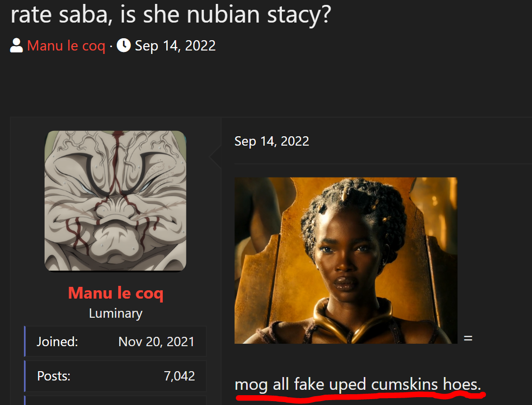Click the Luminary user title
532x405 pixels.
point(116,313)
